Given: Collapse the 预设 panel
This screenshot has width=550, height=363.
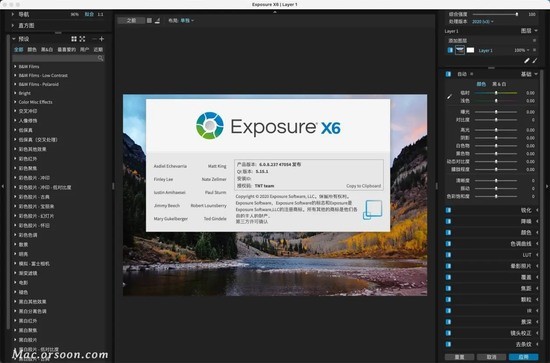Looking at the screenshot, I should click(x=14, y=39).
